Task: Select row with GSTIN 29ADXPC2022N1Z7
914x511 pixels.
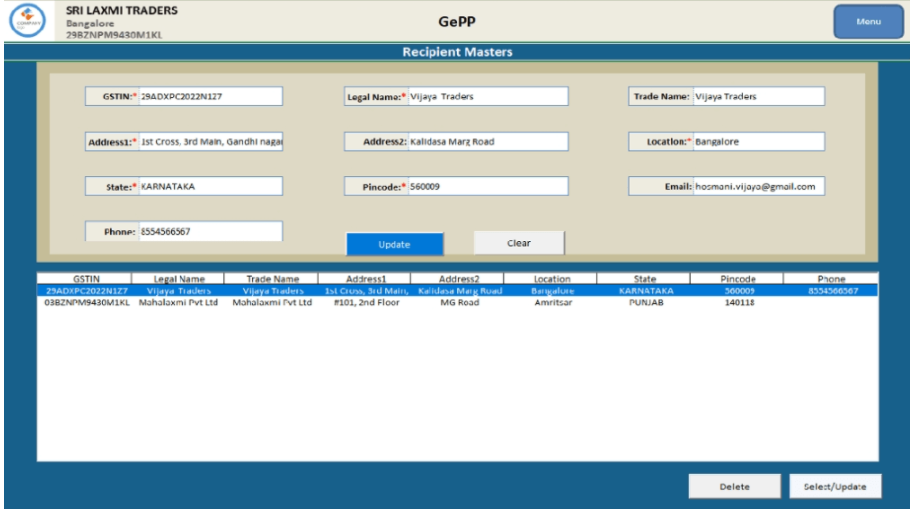Action: click(x=458, y=291)
